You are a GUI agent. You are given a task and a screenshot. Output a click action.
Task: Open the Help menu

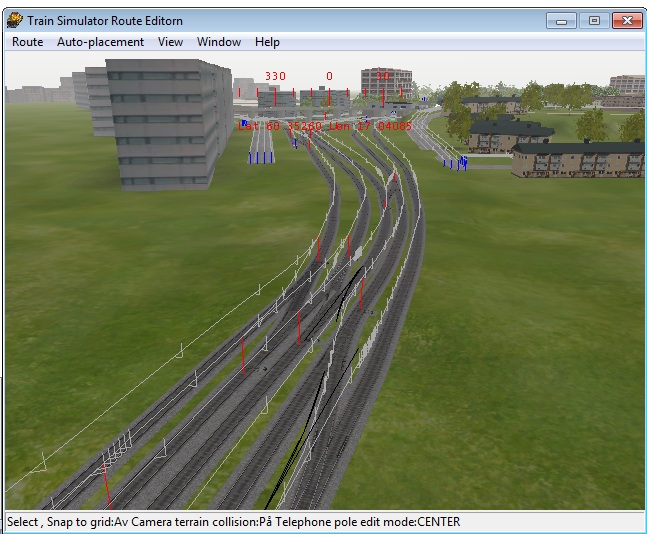pos(267,42)
